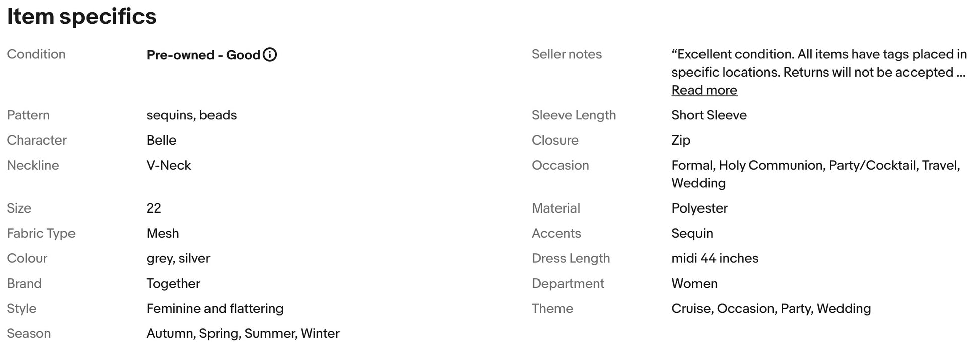Click the Theme value Cruise, Occasion, Party, Wedding
Screen dimensions: 980x350
pos(771,308)
